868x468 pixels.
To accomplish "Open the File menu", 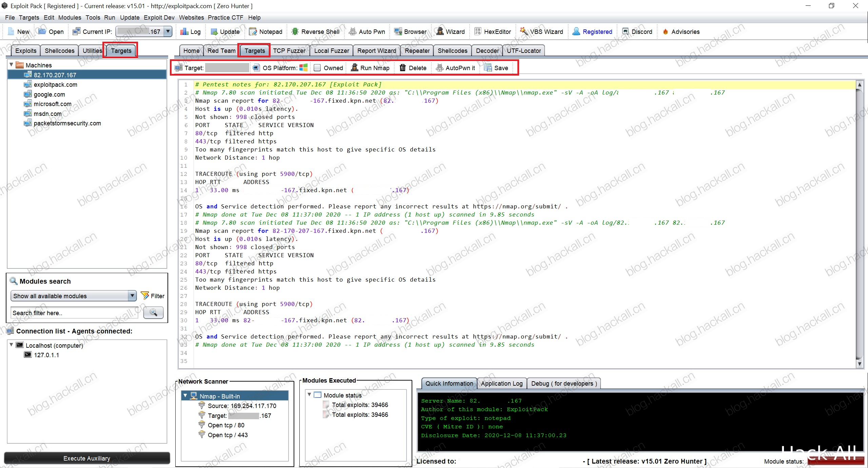I will [x=10, y=17].
